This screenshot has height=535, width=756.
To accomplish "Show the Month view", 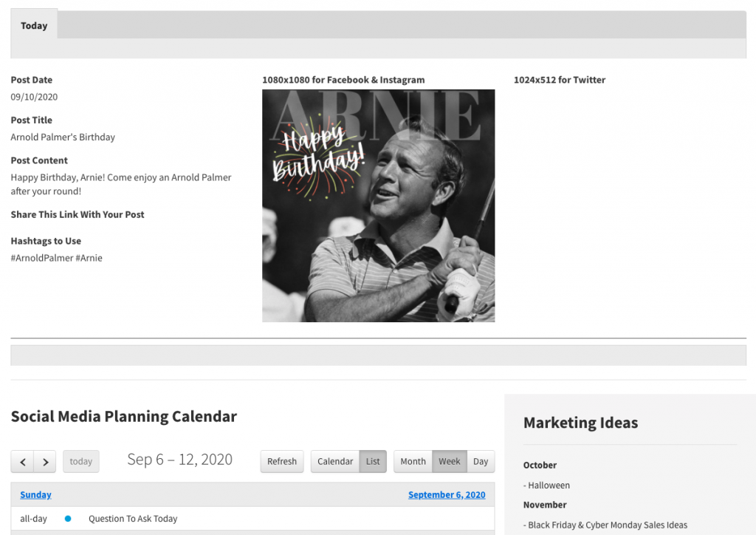I will [413, 461].
